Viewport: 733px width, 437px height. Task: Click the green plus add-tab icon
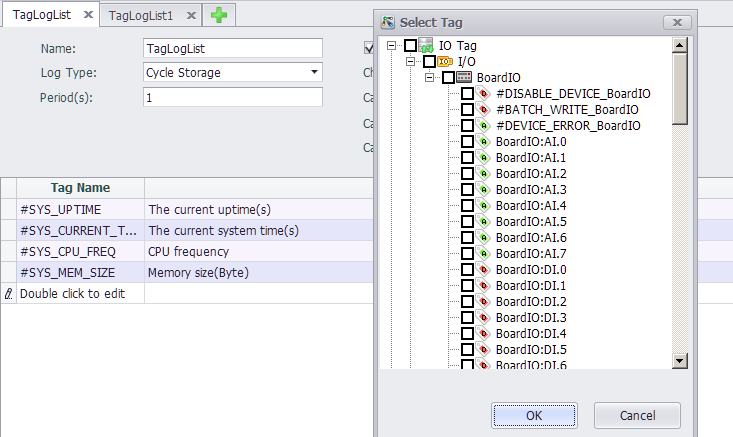[x=219, y=15]
